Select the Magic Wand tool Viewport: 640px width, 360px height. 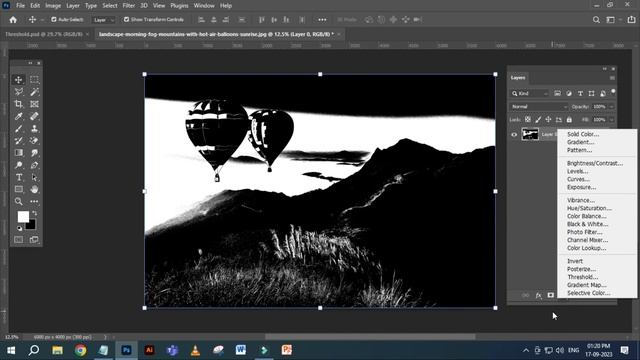tap(34, 92)
